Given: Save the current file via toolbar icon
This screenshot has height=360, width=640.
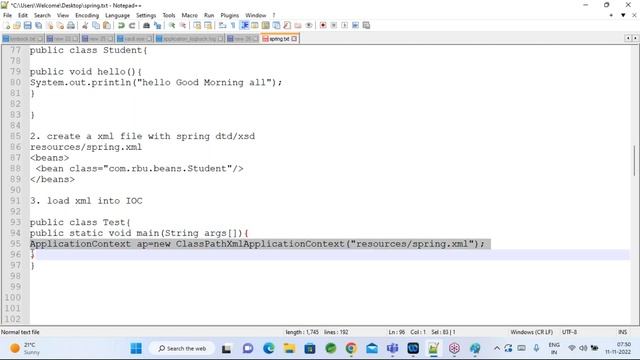Looking at the screenshot, I should pos(27,25).
